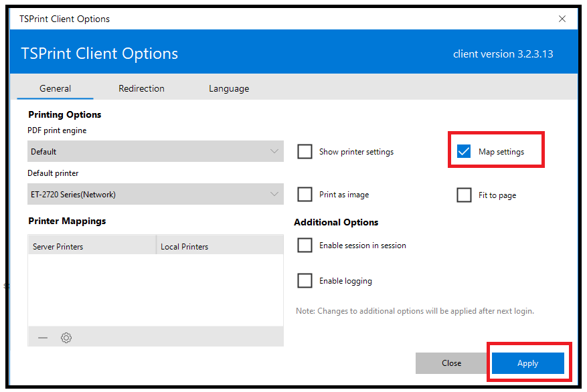Go to the Language tab
The height and width of the screenshot is (392, 587).
point(229,89)
